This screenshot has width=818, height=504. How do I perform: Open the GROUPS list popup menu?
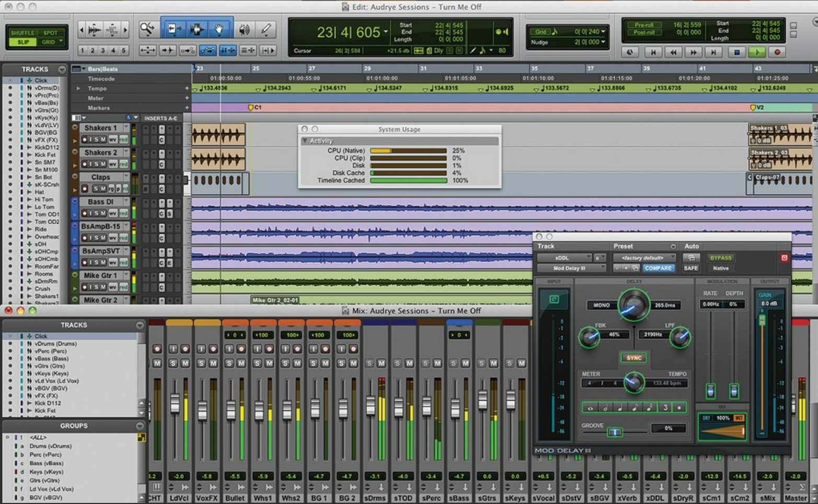[140, 426]
